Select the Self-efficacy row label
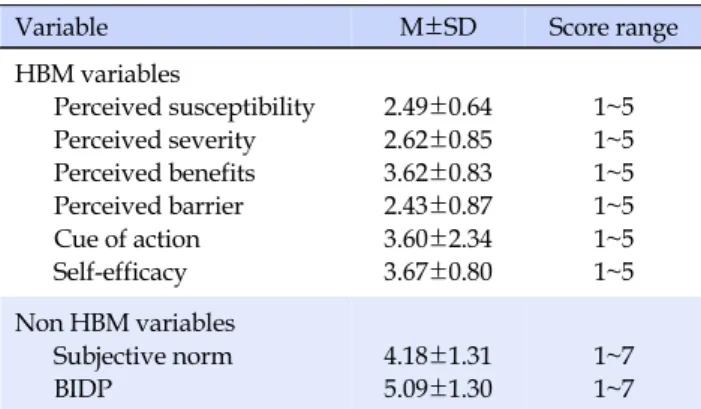Screen dimensions: 701x409 click(120, 273)
